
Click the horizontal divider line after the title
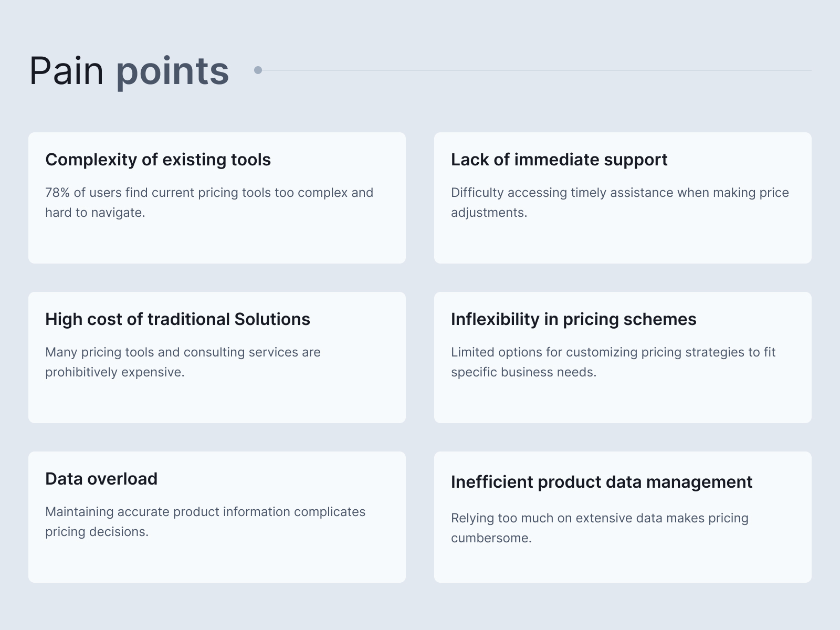pos(535,70)
